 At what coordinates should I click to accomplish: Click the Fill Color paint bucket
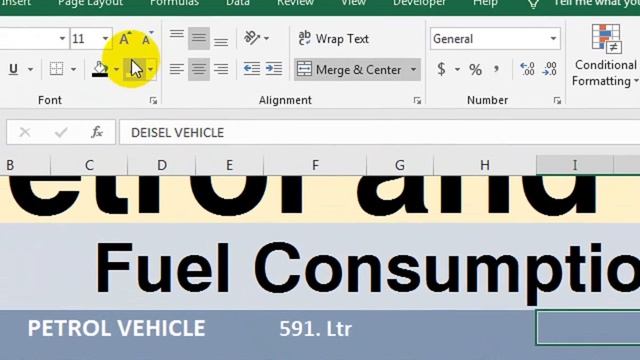tap(100, 69)
